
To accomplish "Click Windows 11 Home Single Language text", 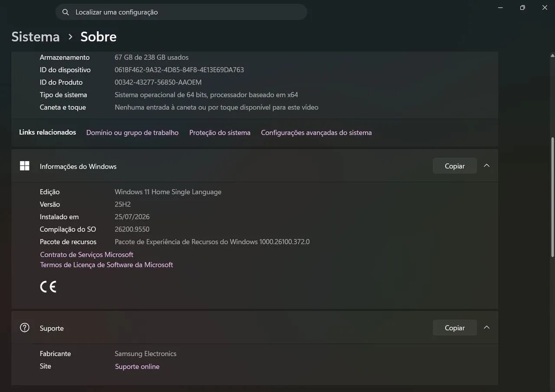I will tap(168, 192).
